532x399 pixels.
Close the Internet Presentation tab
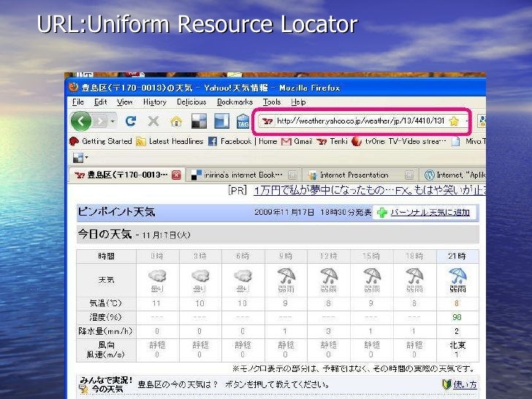click(409, 175)
